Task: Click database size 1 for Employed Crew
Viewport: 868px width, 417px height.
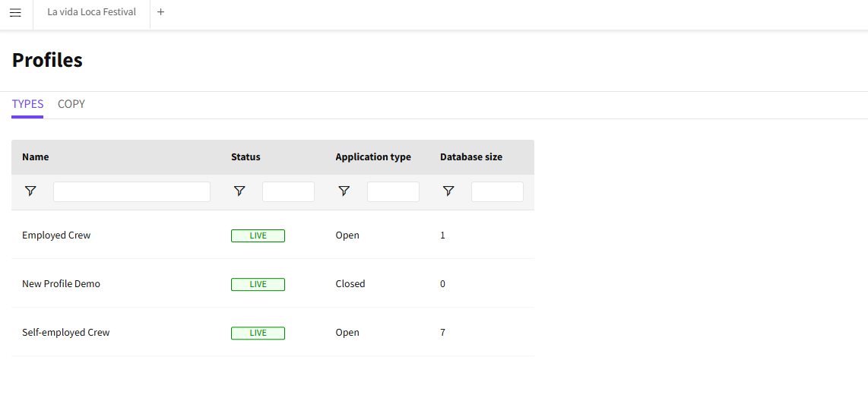Action: point(443,235)
